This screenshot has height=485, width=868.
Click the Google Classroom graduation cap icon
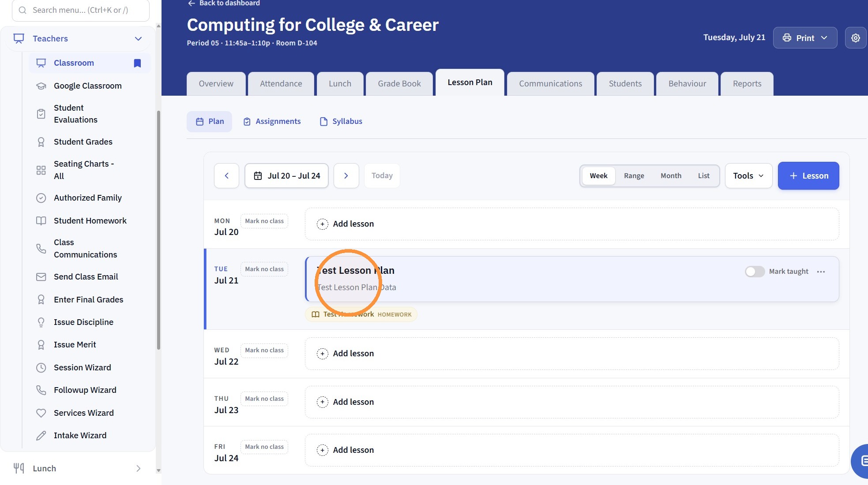click(x=41, y=86)
